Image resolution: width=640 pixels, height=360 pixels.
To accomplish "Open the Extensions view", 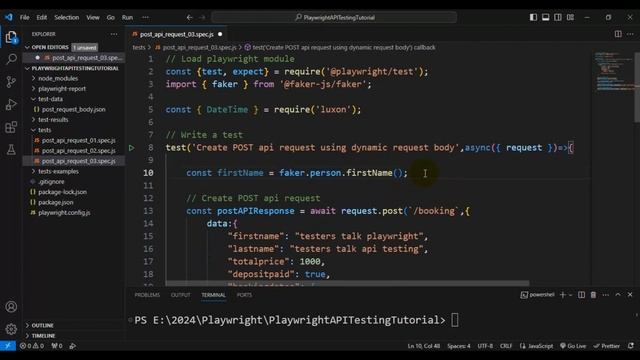I will (11, 127).
